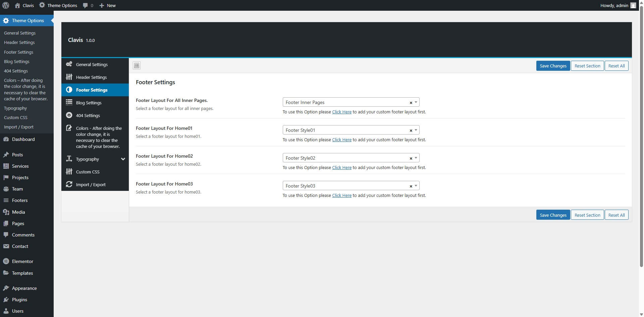Clear the Footer Inner Pages selection
The height and width of the screenshot is (317, 644).
click(411, 103)
